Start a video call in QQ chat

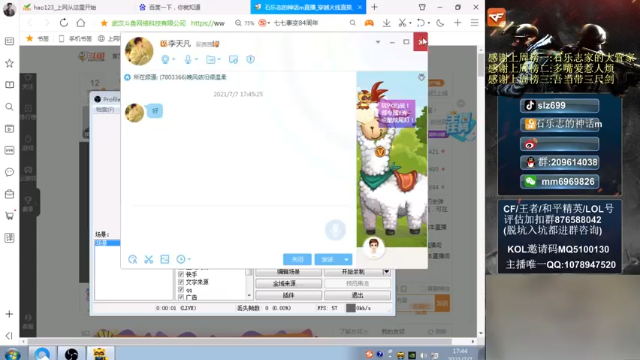(165, 60)
